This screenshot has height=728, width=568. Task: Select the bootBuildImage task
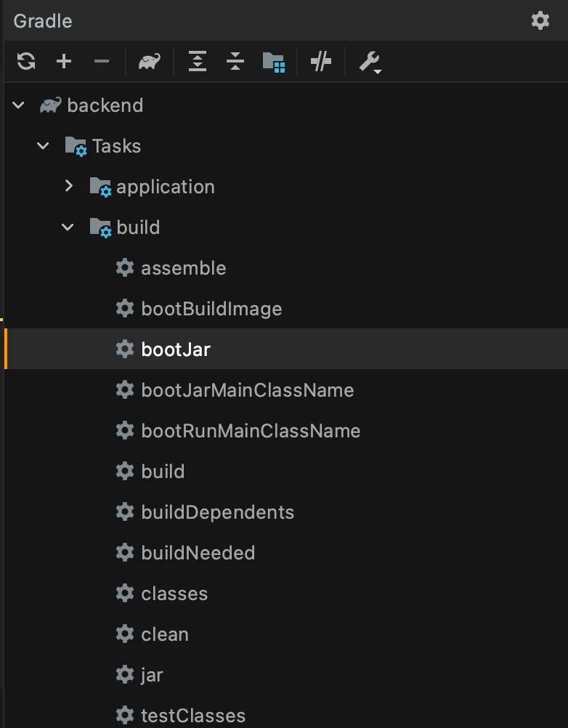click(211, 309)
